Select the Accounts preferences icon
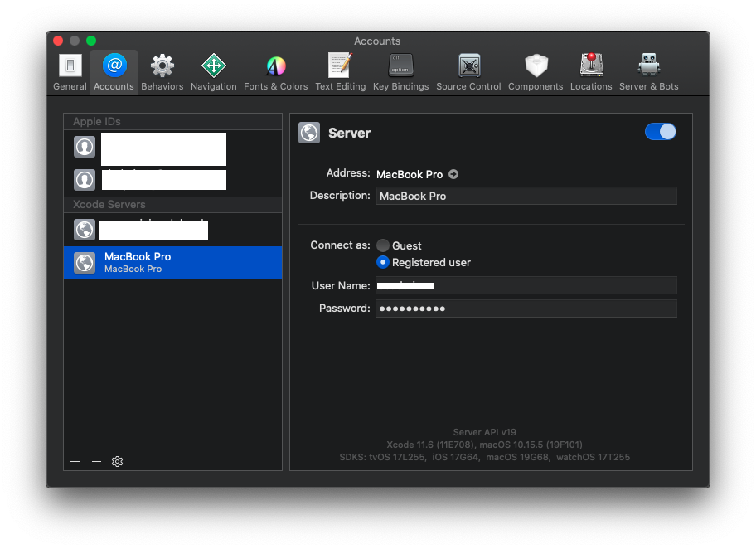 click(114, 72)
